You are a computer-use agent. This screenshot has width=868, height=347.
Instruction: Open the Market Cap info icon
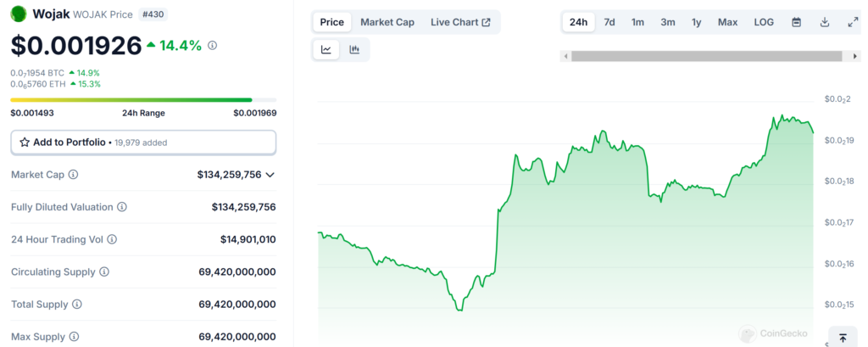point(73,175)
